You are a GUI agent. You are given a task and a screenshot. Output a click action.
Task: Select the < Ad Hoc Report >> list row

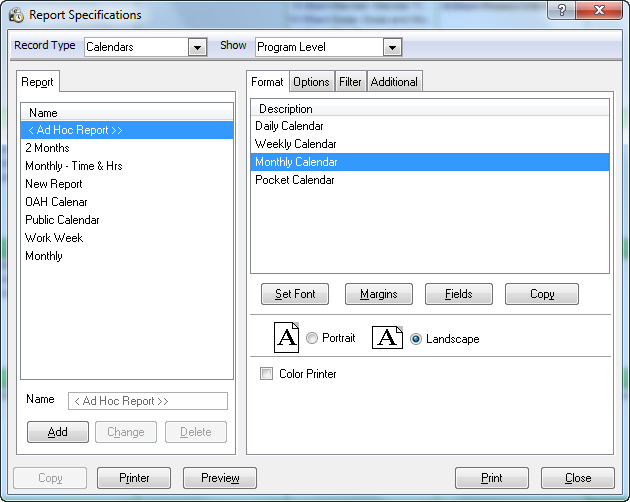click(x=127, y=130)
